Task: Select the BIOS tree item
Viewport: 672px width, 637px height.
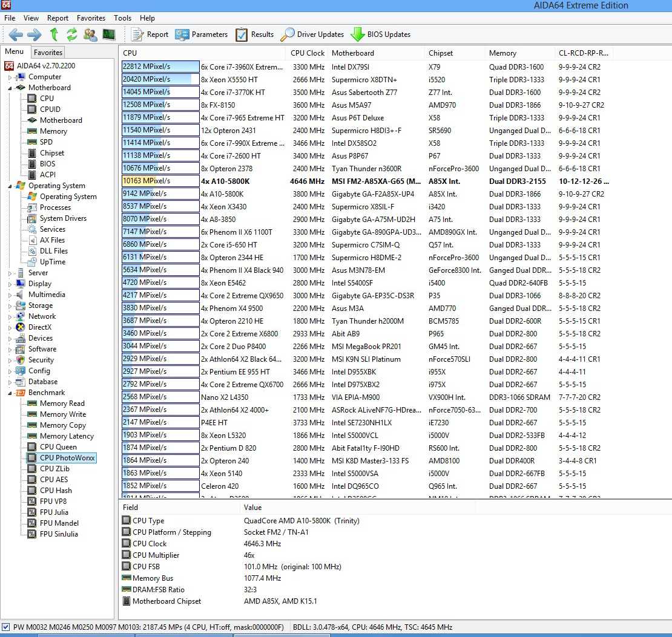Action: coord(47,164)
